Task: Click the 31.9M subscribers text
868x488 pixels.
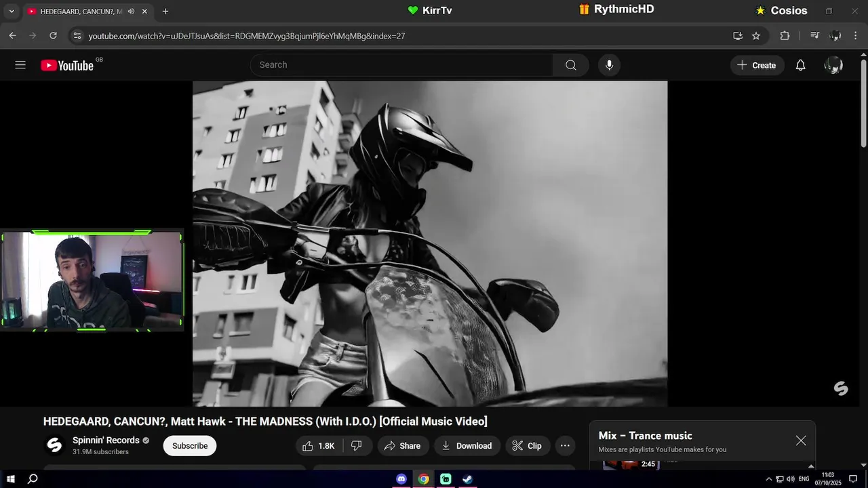Action: pos(100,452)
